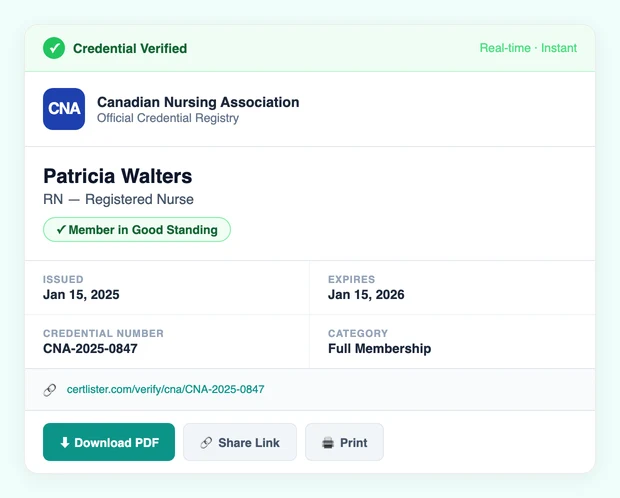620x498 pixels.
Task: Click the Credential Verified header text
Action: pos(130,49)
